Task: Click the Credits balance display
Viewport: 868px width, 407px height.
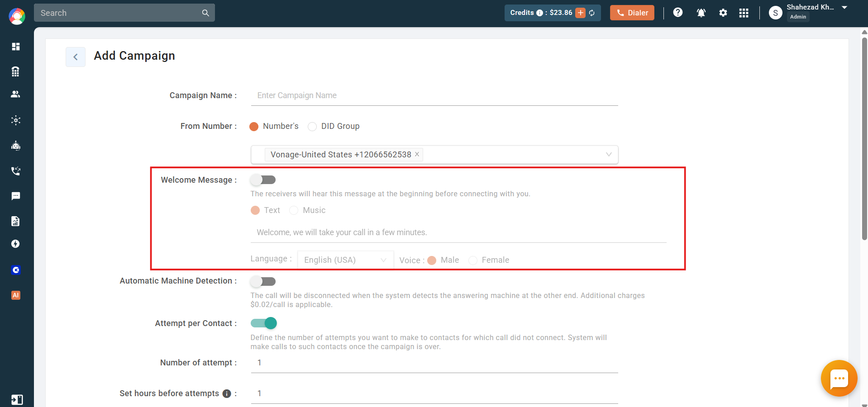Action: pos(553,13)
